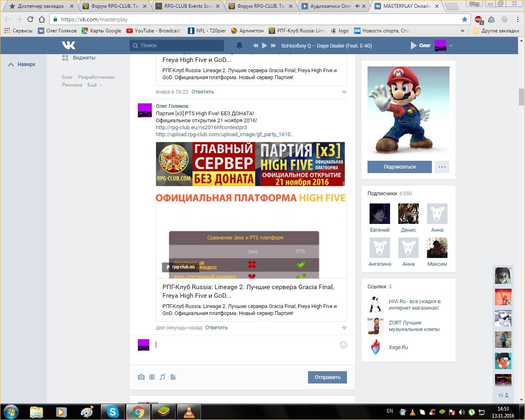This screenshot has height=420, width=525.
Task: Reply to the comment posted вчера в 16:22
Action: coord(203,92)
